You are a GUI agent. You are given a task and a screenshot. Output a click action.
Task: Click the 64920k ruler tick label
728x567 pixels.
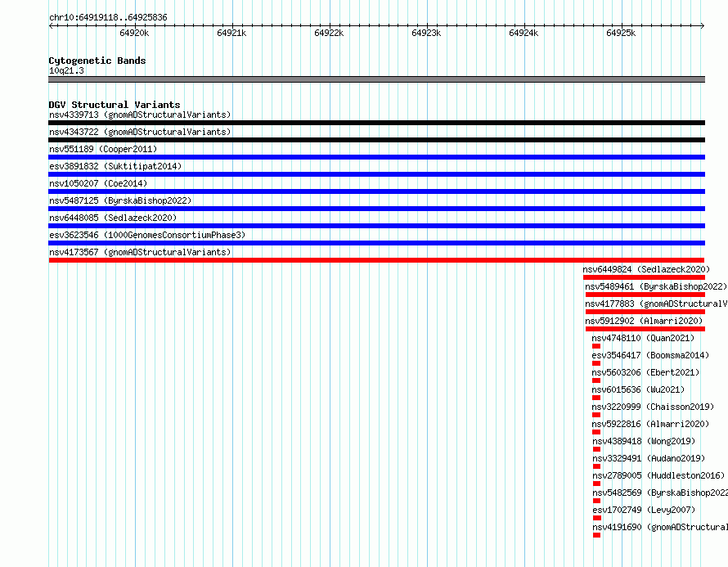tap(134, 33)
